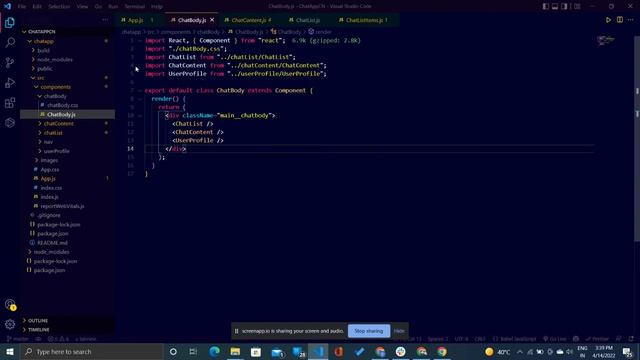Click the VS Code logo icon
Image resolution: width=640 pixels, height=360 pixels.
pyautogui.click(x=7, y=6)
